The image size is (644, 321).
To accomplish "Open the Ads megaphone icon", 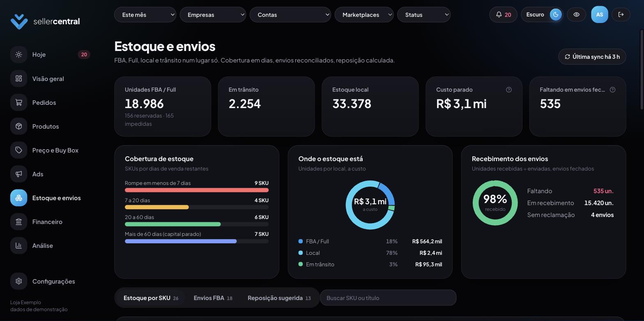I will pos(18,174).
